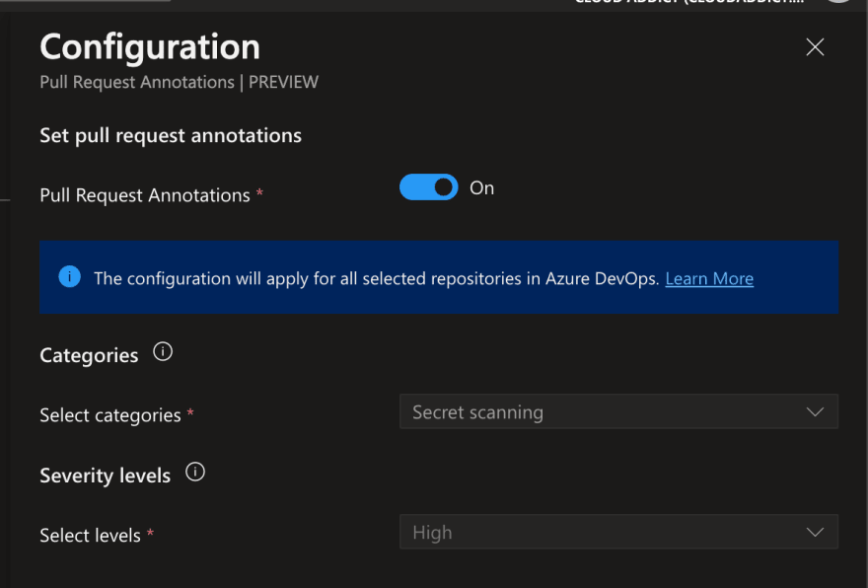
Task: Close the Configuration panel
Action: coord(815,47)
